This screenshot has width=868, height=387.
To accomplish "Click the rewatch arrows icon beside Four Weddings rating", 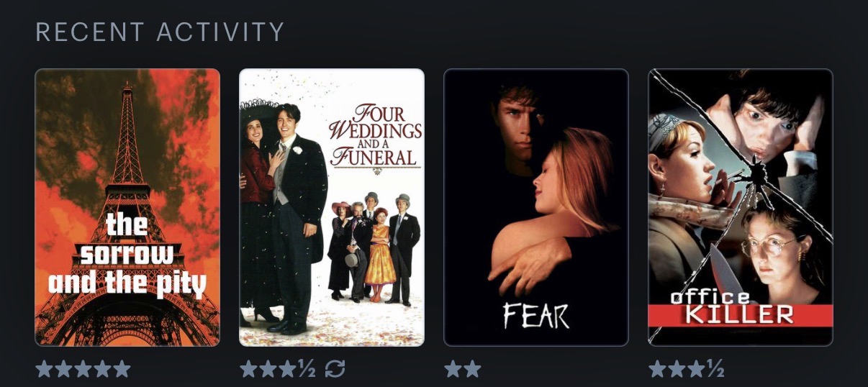I will click(335, 370).
